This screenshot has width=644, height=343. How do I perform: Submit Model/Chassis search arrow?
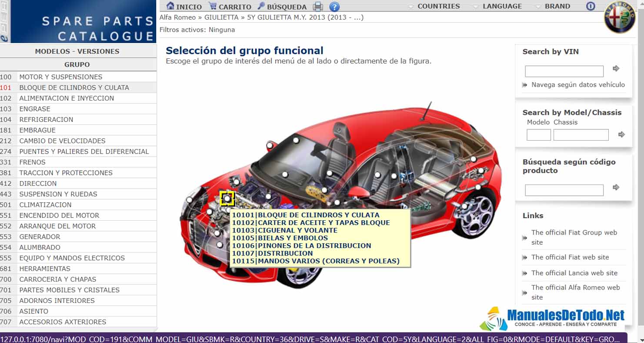621,135
